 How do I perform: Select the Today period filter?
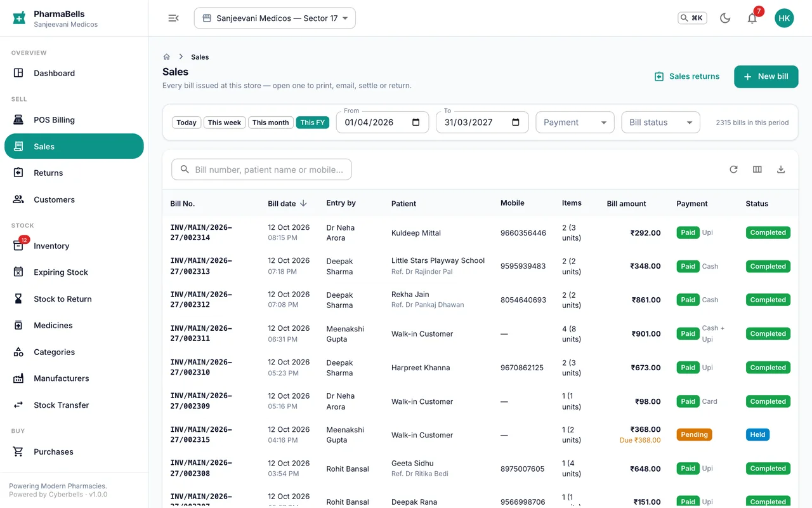point(187,123)
